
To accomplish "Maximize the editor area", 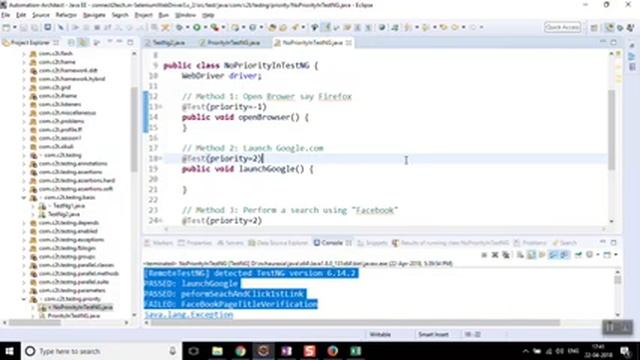I will (613, 42).
